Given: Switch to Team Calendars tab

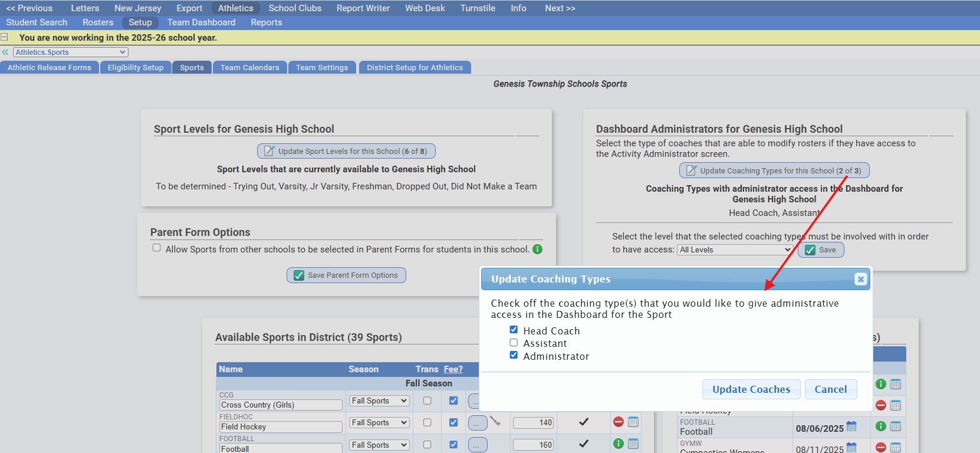Looking at the screenshot, I should (x=250, y=67).
